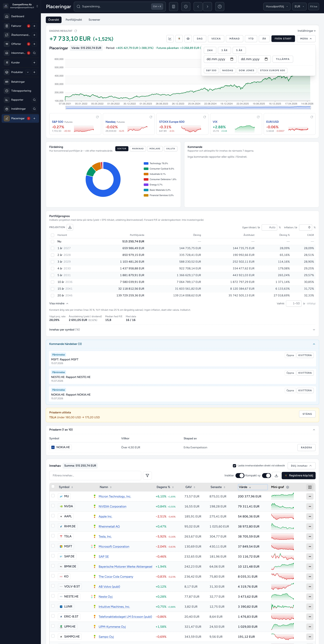Check the MU holdings row checkbox

(53, 496)
